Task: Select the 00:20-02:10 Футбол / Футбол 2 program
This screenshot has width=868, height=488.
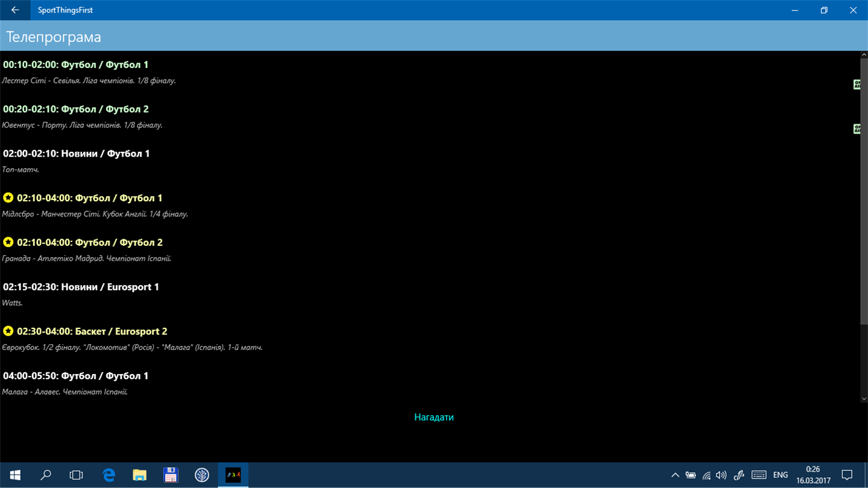Action: click(x=76, y=109)
